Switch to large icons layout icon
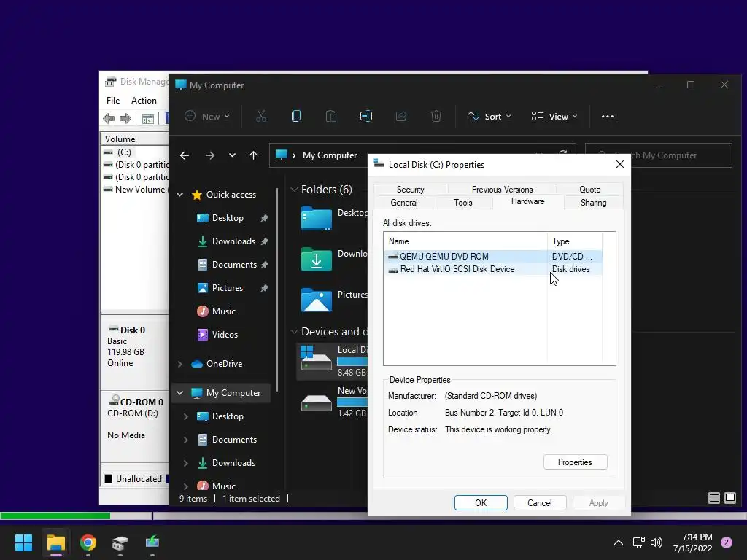Image resolution: width=747 pixels, height=560 pixels. [x=729, y=498]
